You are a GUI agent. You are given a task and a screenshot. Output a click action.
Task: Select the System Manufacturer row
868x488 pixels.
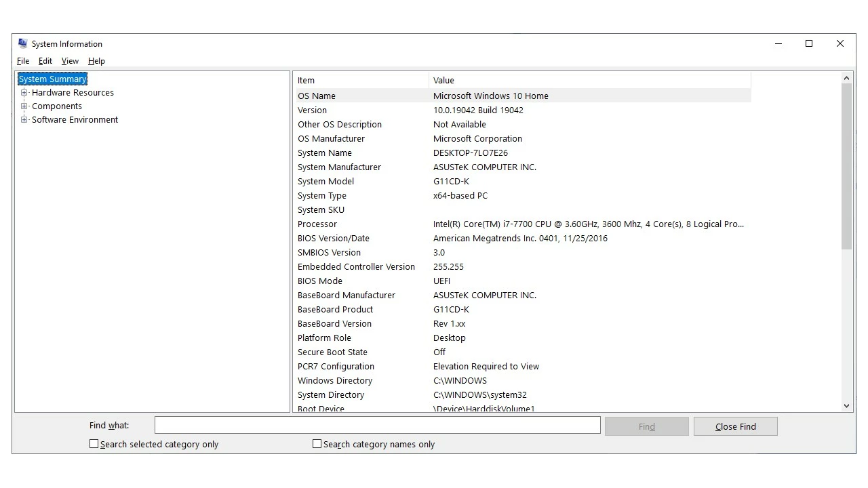coord(523,167)
